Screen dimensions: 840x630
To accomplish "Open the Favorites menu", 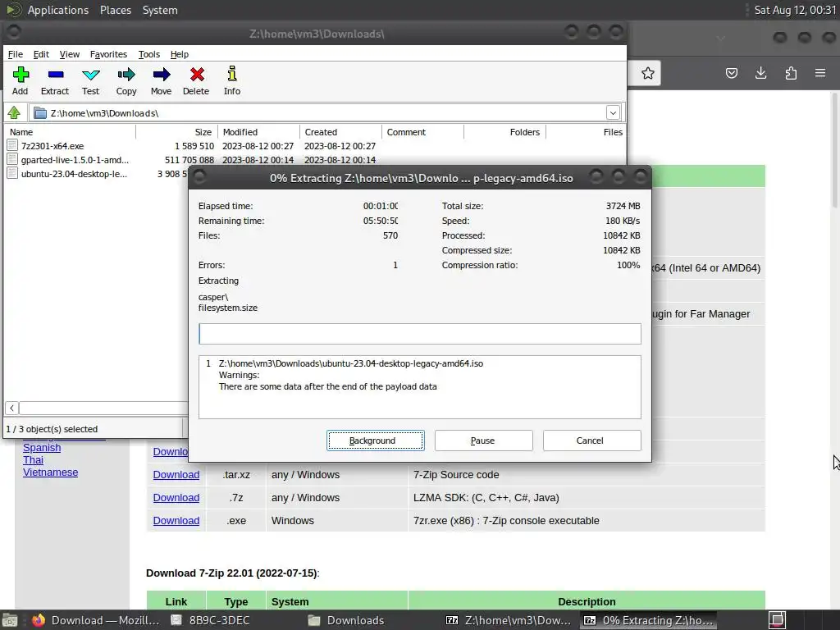I will coord(108,54).
